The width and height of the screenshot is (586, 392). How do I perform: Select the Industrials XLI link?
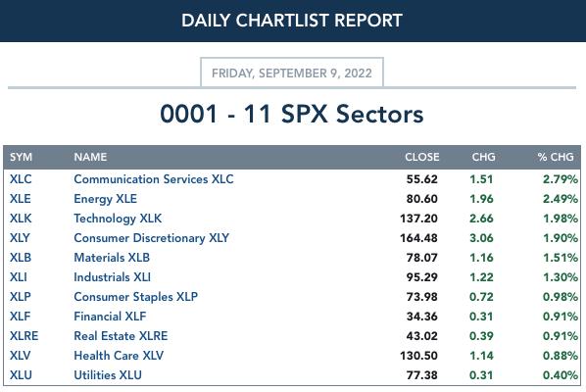tap(112, 277)
